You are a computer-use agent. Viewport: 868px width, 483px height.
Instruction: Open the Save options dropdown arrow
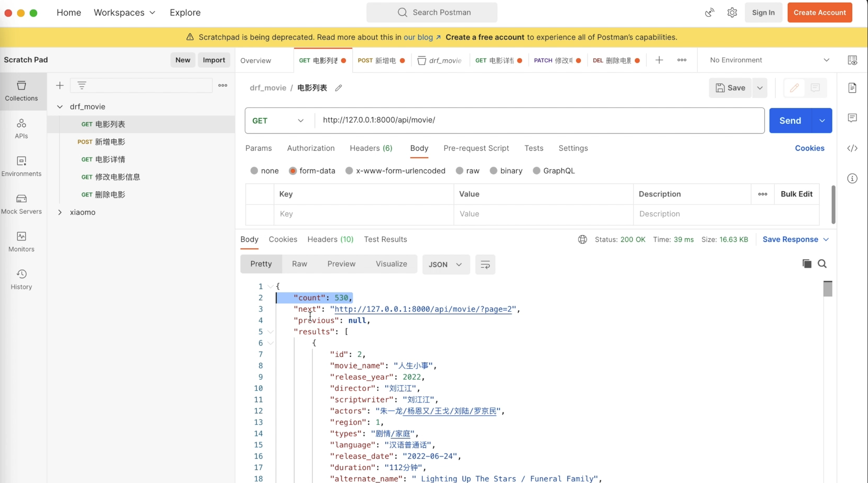pyautogui.click(x=760, y=88)
